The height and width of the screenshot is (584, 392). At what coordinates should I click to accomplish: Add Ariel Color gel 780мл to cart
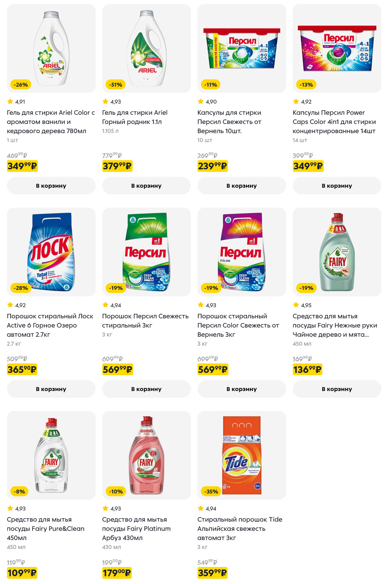coord(51,186)
